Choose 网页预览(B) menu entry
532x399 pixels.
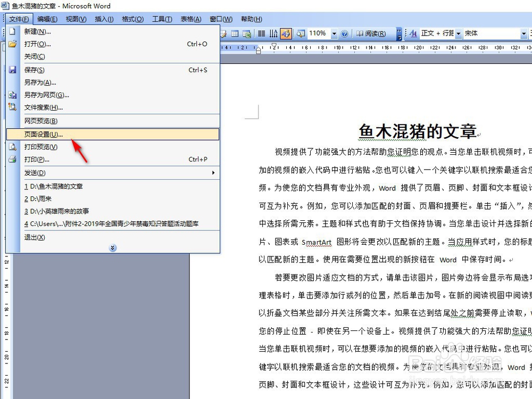[x=113, y=121]
